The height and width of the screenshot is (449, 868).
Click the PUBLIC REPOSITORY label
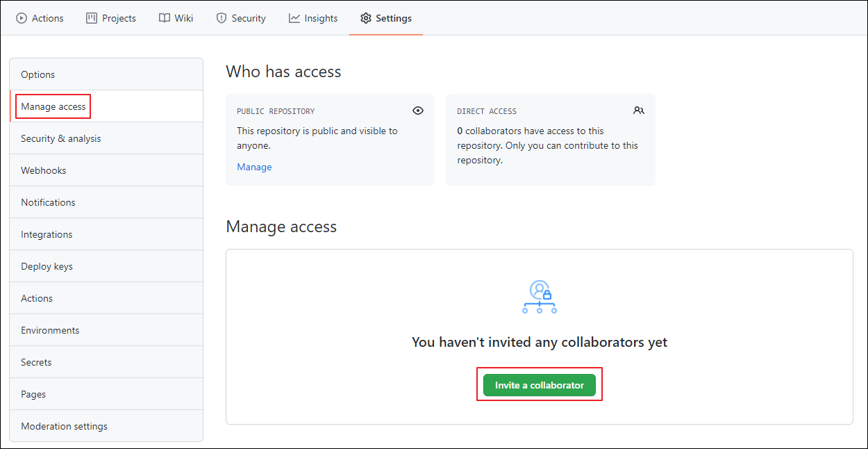coord(276,111)
